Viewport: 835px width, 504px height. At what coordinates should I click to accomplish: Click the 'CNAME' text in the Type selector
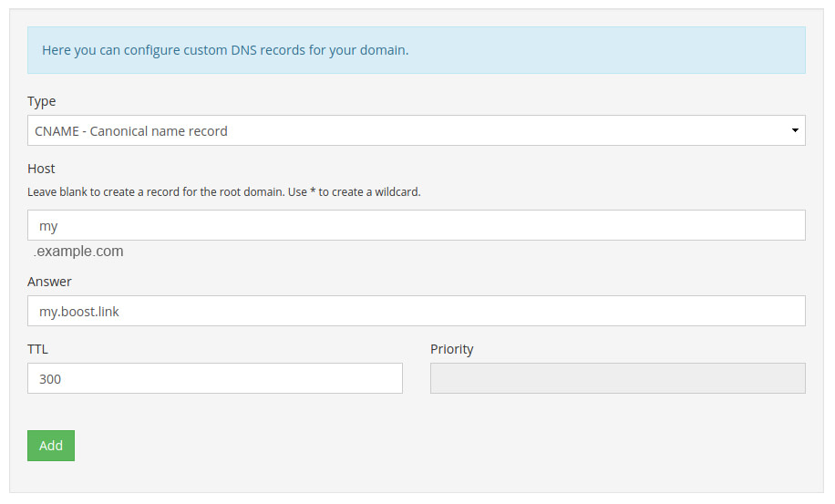click(57, 131)
